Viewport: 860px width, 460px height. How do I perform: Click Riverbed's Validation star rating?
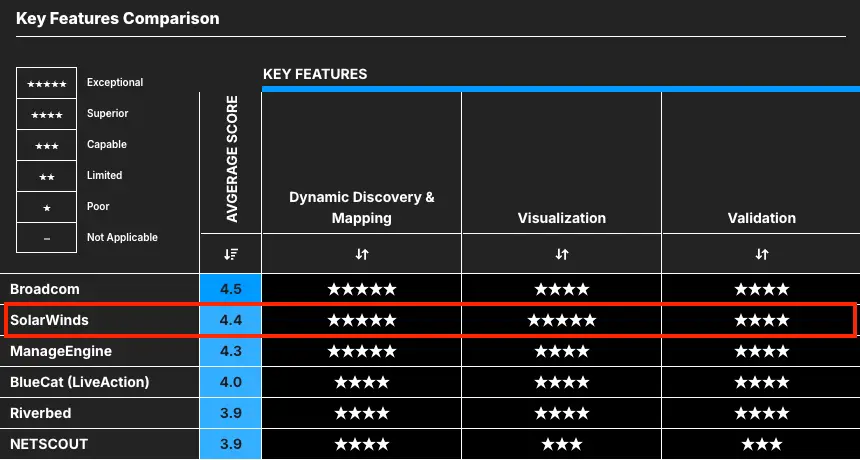[x=762, y=413]
